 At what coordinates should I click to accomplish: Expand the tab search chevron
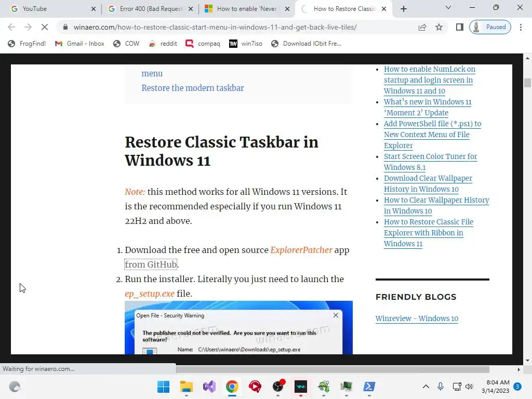448,7
